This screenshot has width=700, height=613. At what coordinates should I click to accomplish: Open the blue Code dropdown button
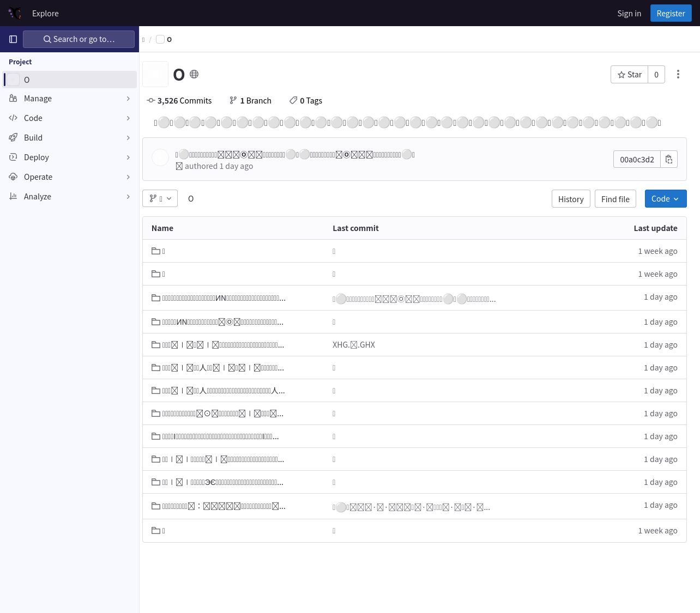[666, 199]
